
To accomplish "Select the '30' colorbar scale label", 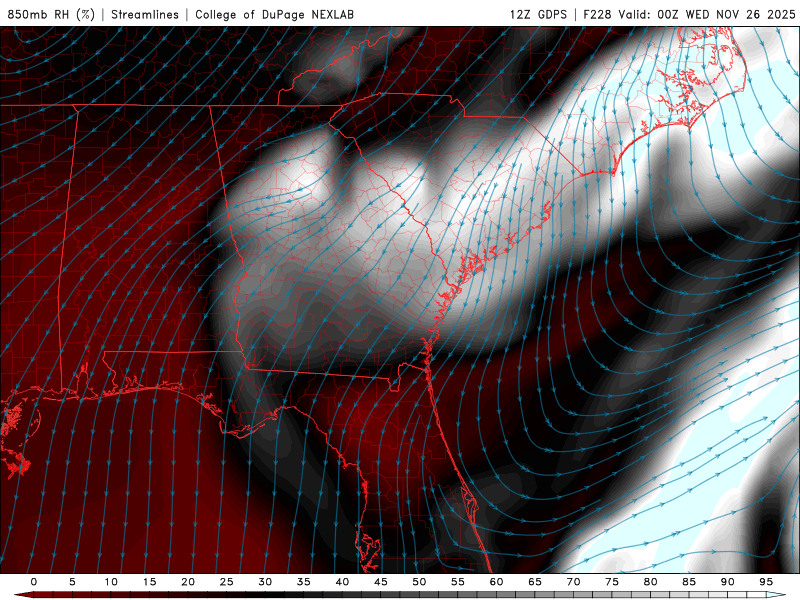I will [265, 582].
